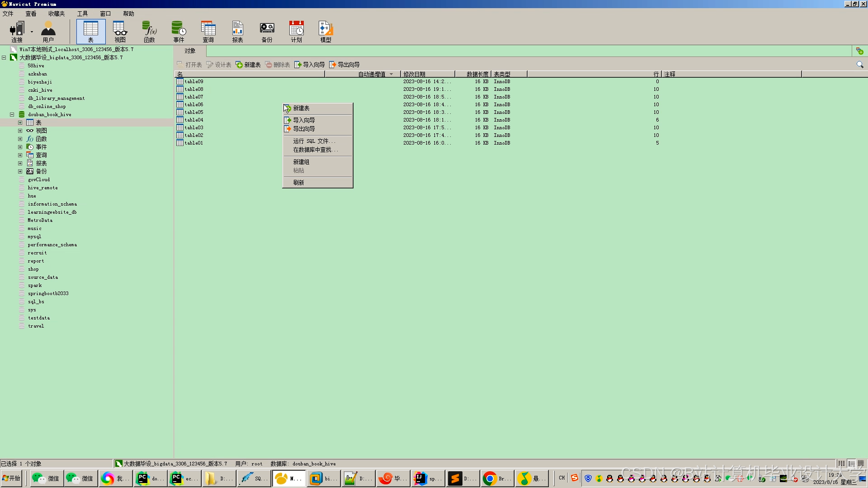This screenshot has width=868, height=488.
Task: Open the 工具 menu in the menu bar
Action: click(x=82, y=14)
